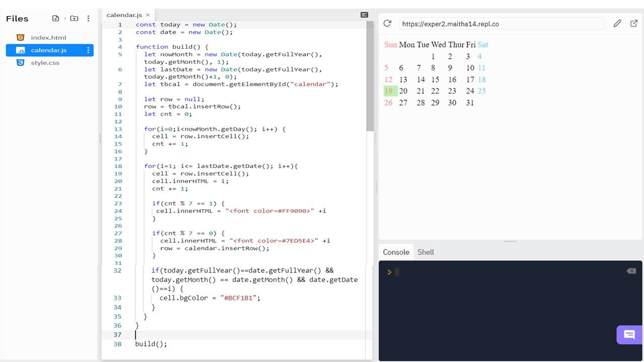
Task: Clear the console output
Action: (631, 271)
